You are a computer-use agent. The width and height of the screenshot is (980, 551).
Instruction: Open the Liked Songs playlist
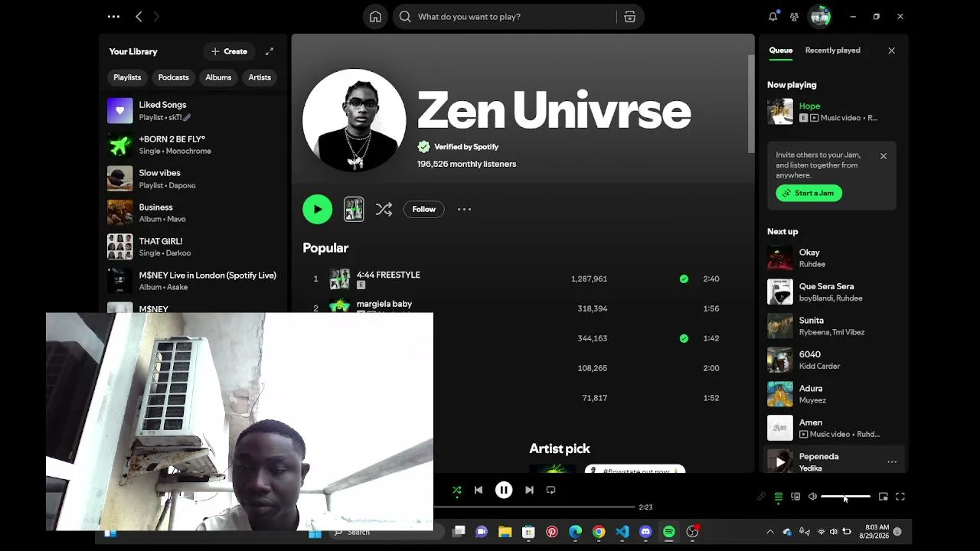(194, 110)
